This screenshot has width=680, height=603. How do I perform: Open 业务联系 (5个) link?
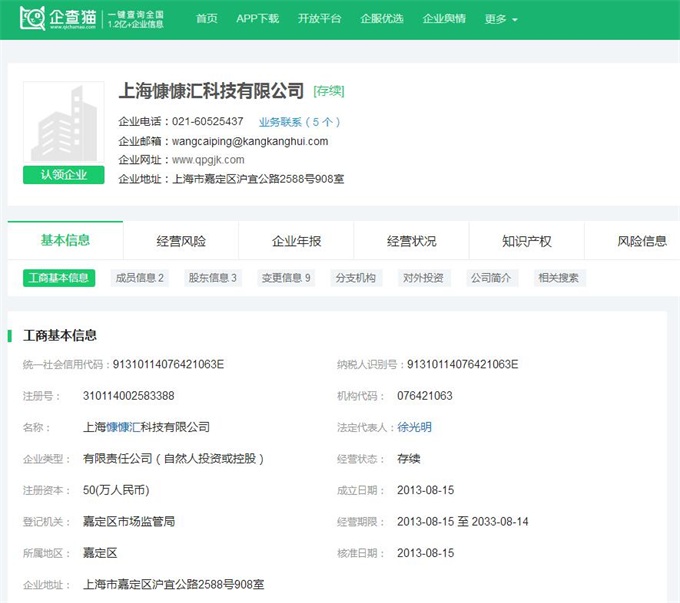(300, 122)
